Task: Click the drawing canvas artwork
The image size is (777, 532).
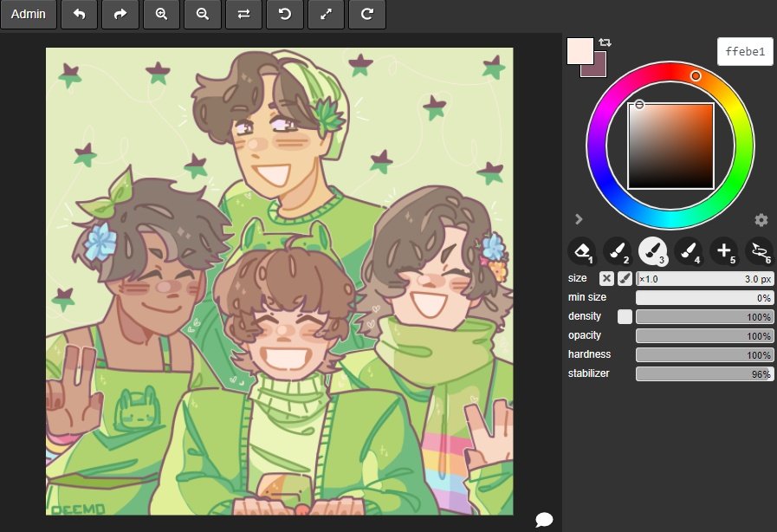Action: pyautogui.click(x=280, y=282)
